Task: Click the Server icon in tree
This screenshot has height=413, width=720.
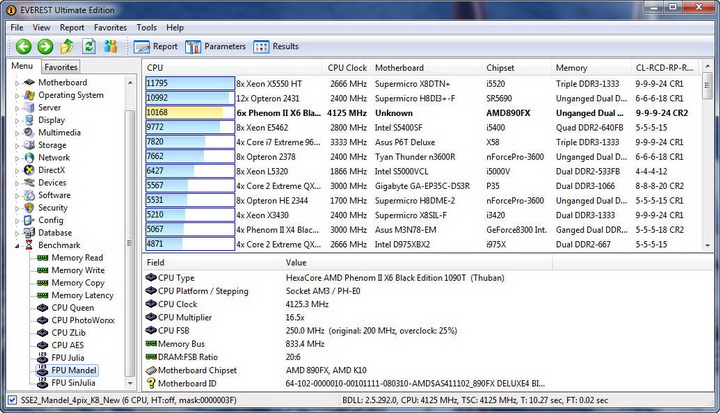Action: pyautogui.click(x=29, y=107)
